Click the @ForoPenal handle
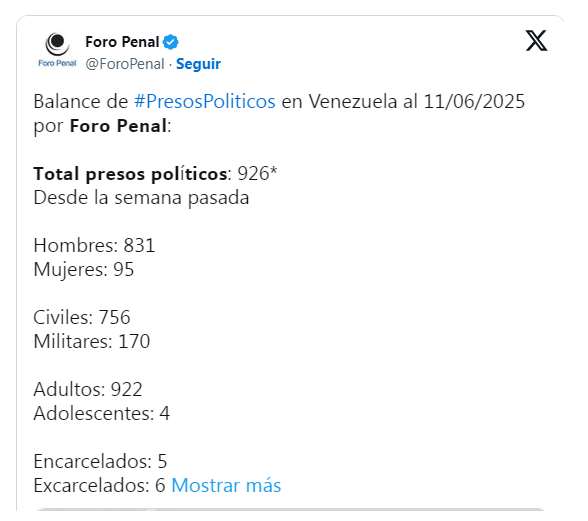This screenshot has height=521, width=588. [x=125, y=64]
